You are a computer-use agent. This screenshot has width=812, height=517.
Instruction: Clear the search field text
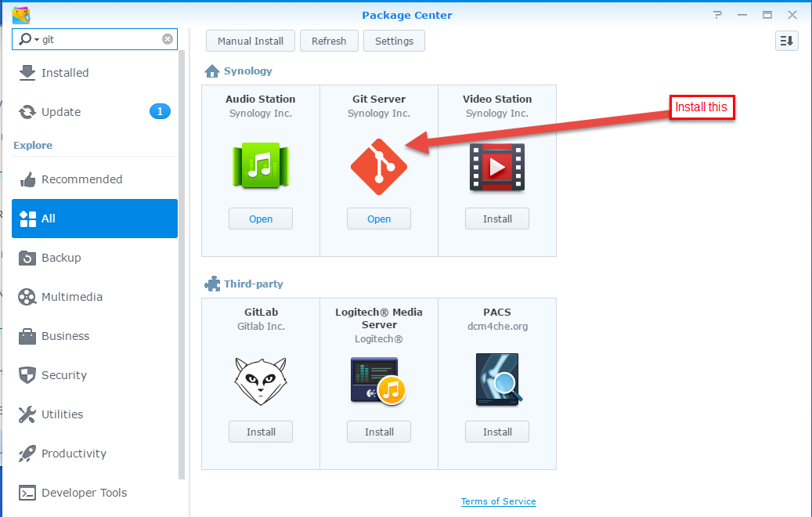click(168, 39)
